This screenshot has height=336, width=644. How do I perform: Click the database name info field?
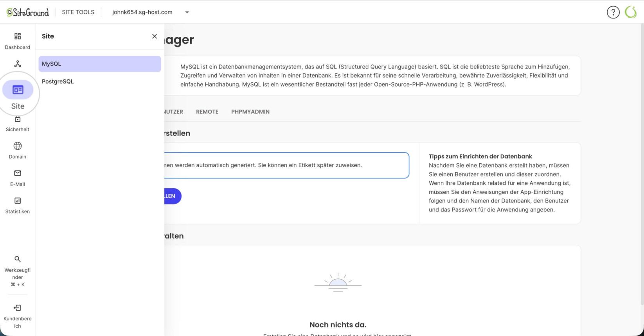point(287,165)
